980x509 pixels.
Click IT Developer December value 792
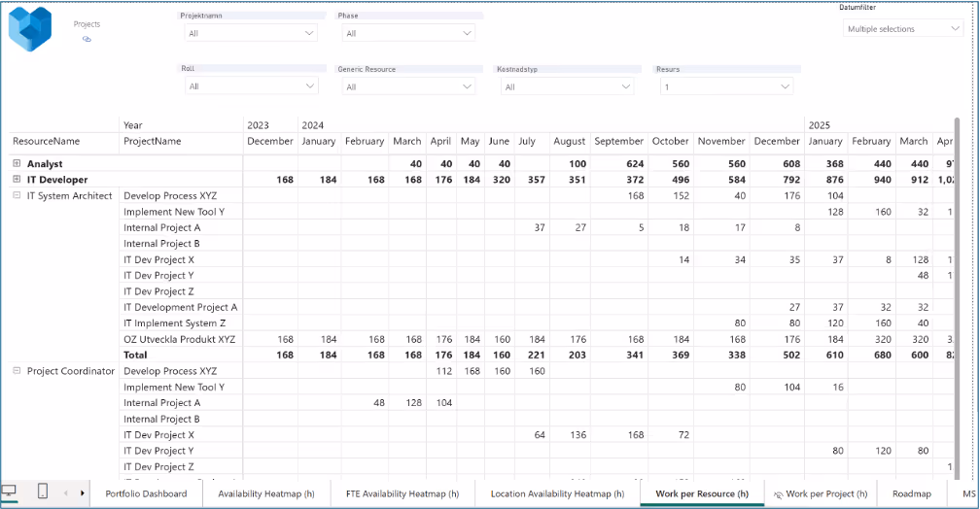click(791, 180)
